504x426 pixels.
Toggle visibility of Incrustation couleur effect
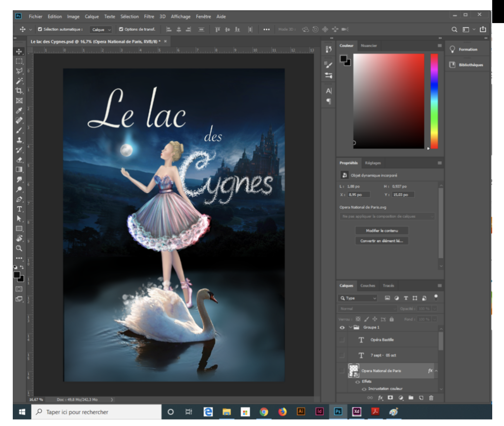pos(364,389)
